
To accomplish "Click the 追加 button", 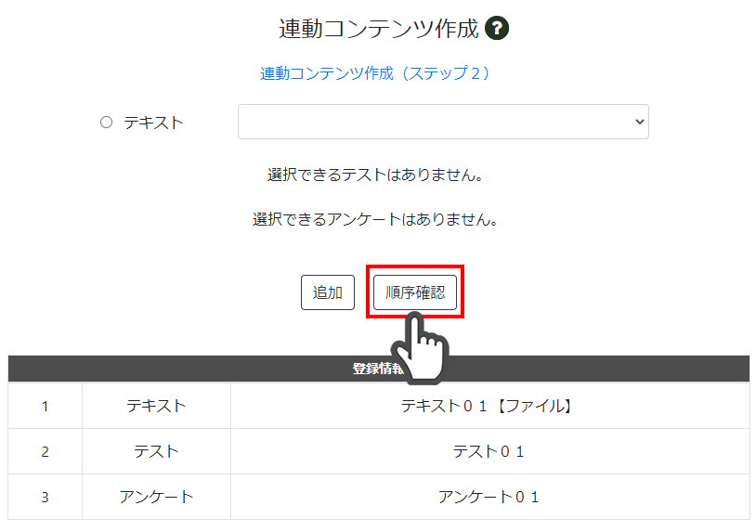I will 328,292.
